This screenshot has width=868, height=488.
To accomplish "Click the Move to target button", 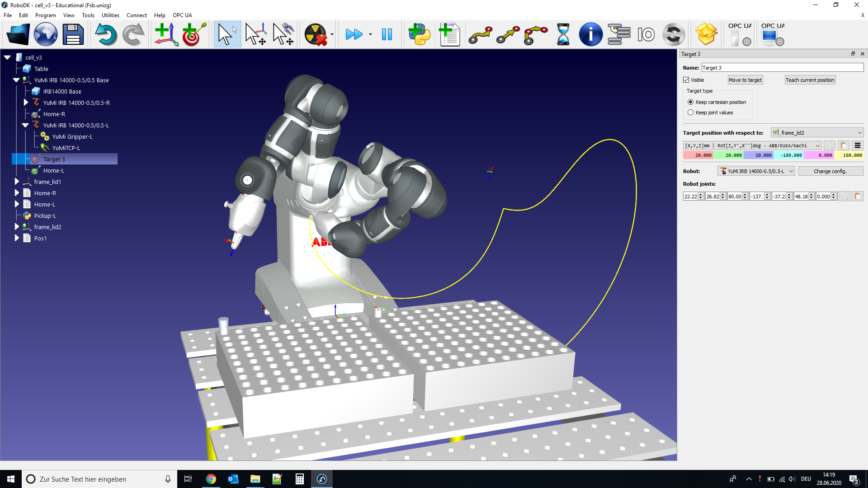I will click(x=745, y=80).
